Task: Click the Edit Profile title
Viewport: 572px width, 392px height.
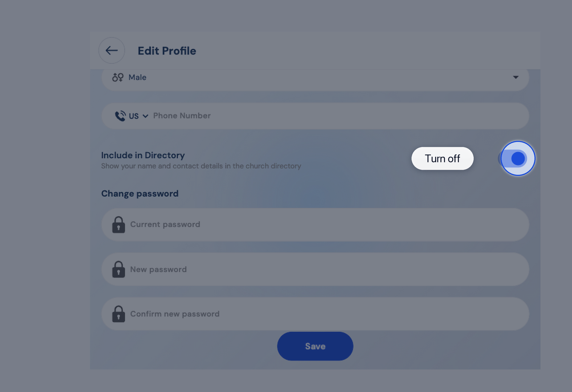Action: (167, 51)
